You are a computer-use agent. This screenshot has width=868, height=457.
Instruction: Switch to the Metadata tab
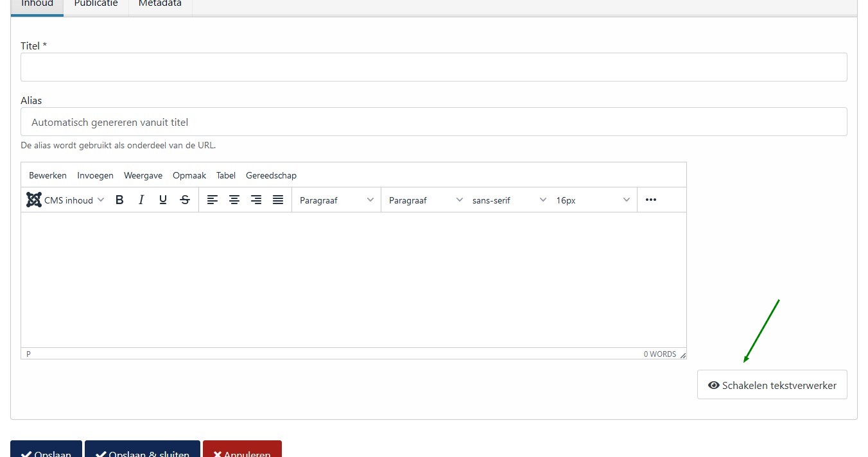160,6
